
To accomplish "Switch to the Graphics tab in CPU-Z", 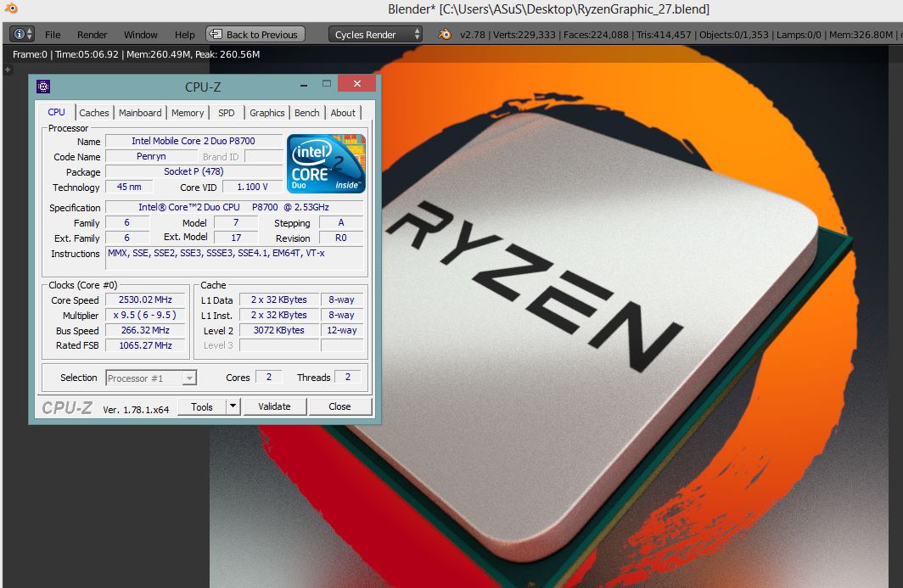I will [266, 113].
